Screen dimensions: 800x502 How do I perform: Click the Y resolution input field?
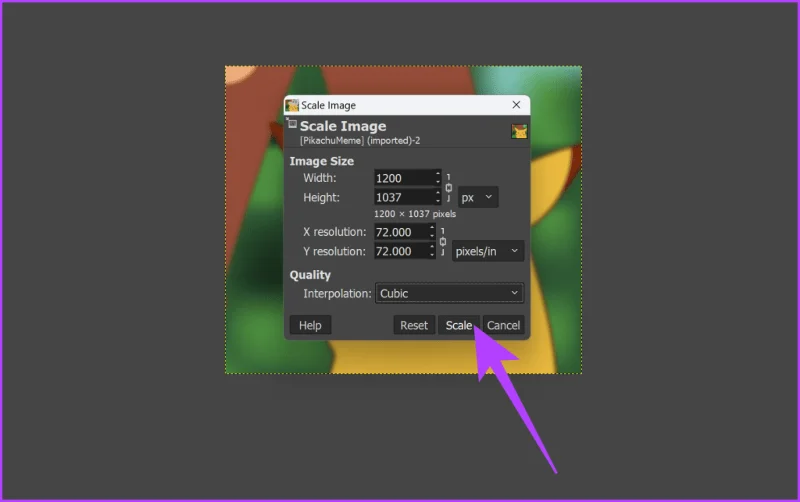point(401,251)
